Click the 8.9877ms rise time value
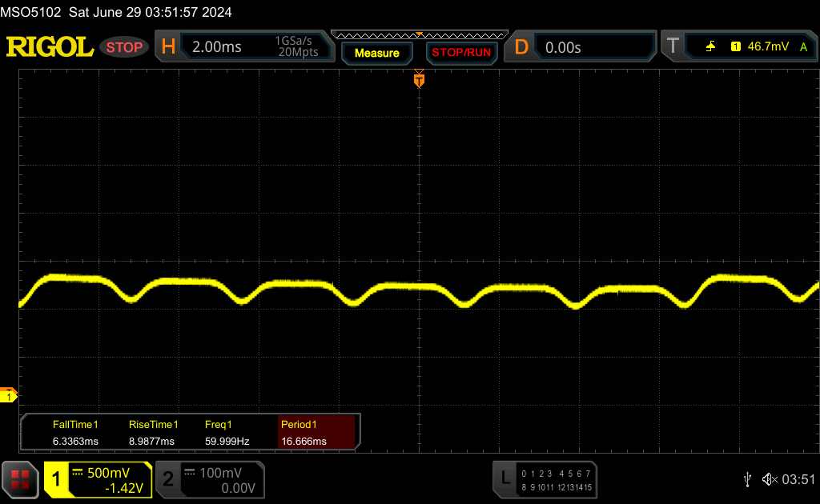This screenshot has width=820, height=504. coord(151,442)
